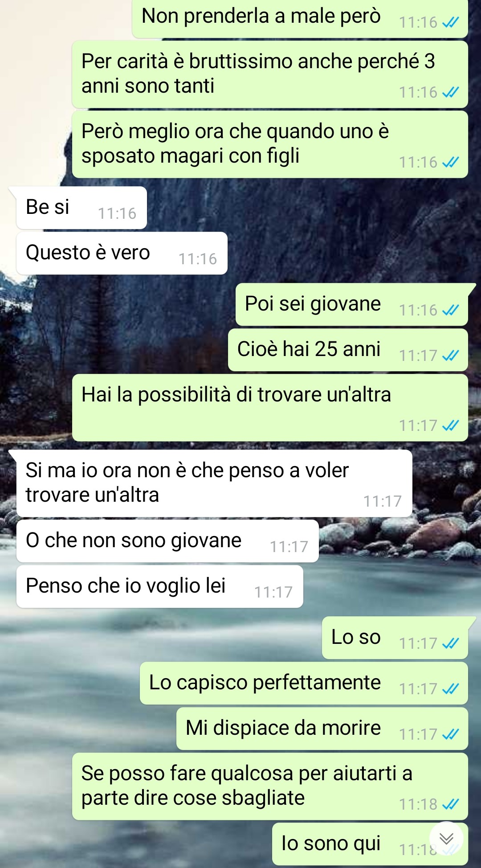The height and width of the screenshot is (868, 481).
Task: Select 'Si ma io ora non è che penso' bubble
Action: pos(214,483)
